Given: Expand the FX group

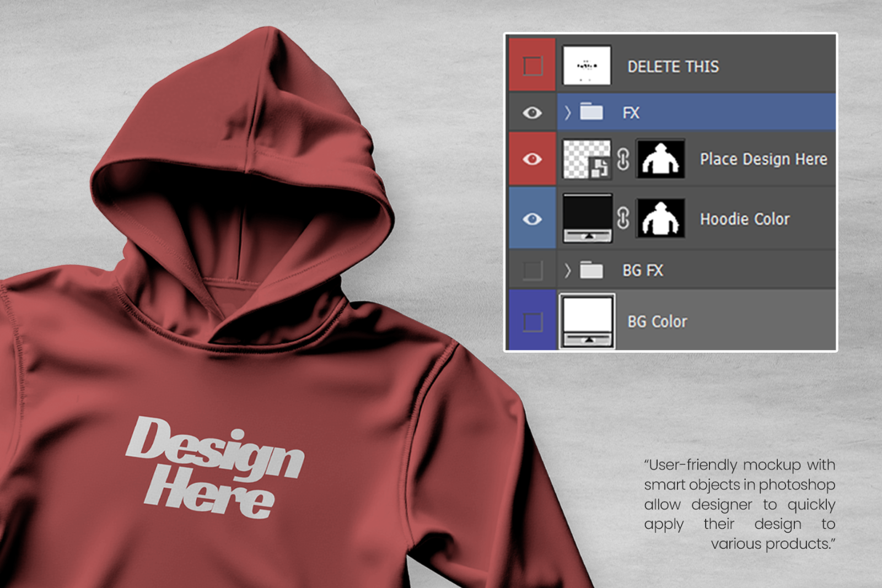Looking at the screenshot, I should pos(567,112).
